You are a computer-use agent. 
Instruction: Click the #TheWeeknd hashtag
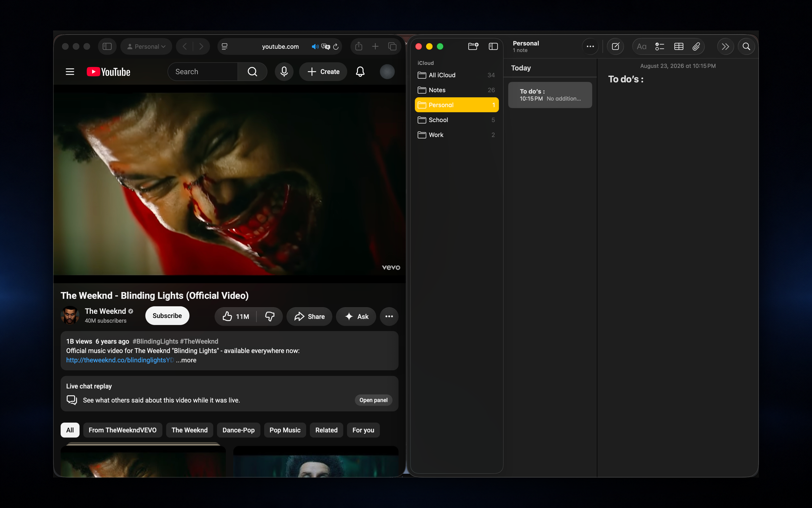(x=199, y=341)
